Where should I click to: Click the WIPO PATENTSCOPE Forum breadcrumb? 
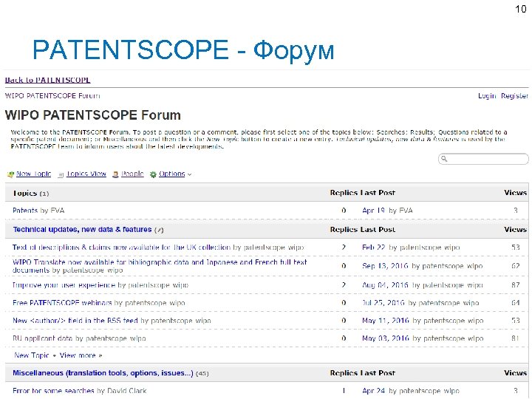click(x=52, y=96)
